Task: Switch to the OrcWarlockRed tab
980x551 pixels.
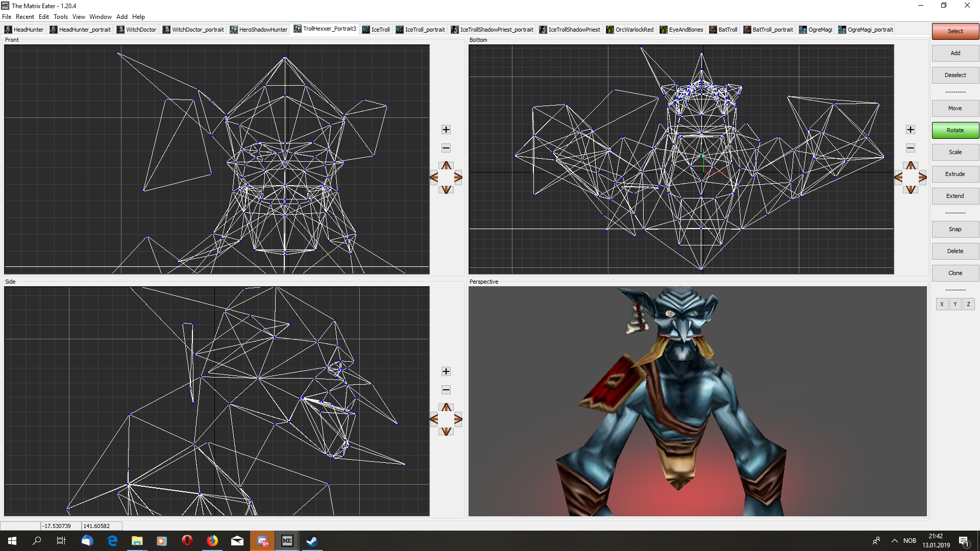Action: (x=630, y=30)
